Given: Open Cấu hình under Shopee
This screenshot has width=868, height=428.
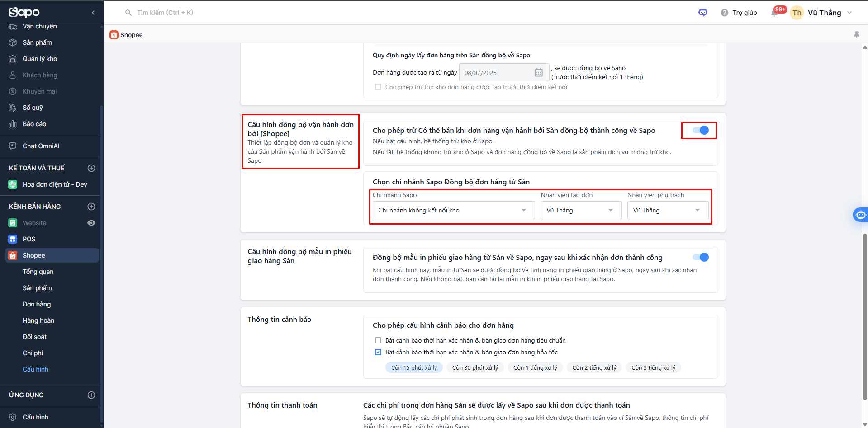Looking at the screenshot, I should (35, 369).
